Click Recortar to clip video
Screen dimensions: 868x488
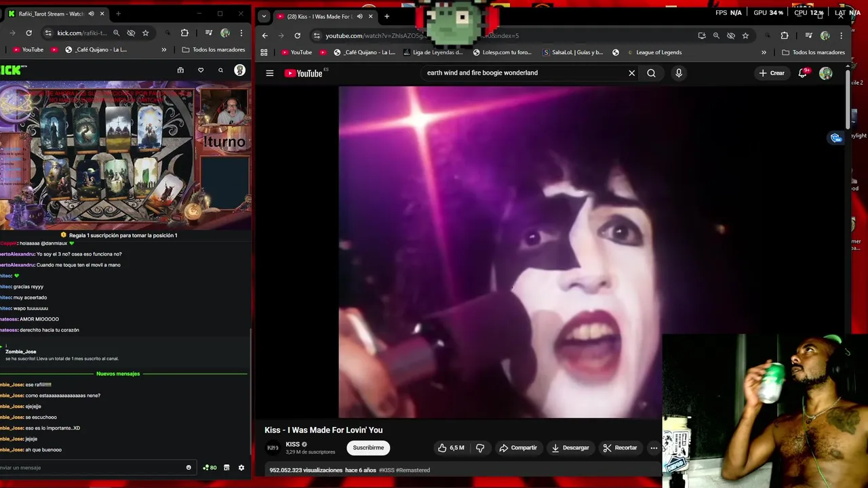tap(620, 448)
